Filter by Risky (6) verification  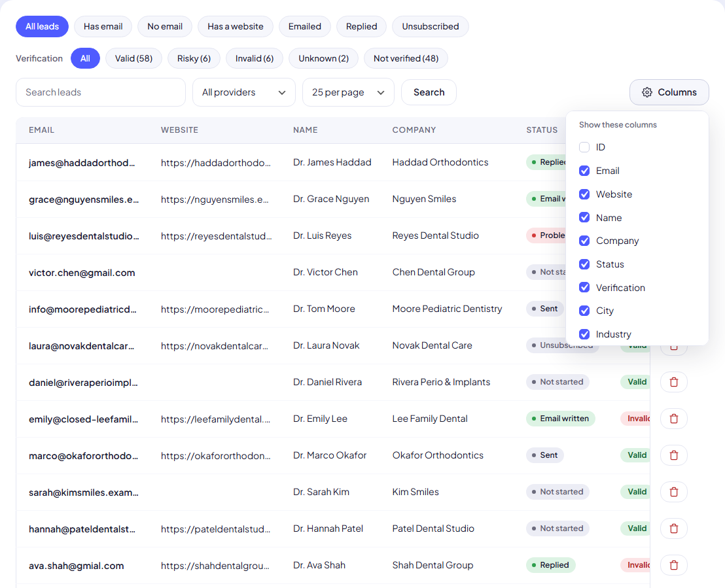(194, 58)
